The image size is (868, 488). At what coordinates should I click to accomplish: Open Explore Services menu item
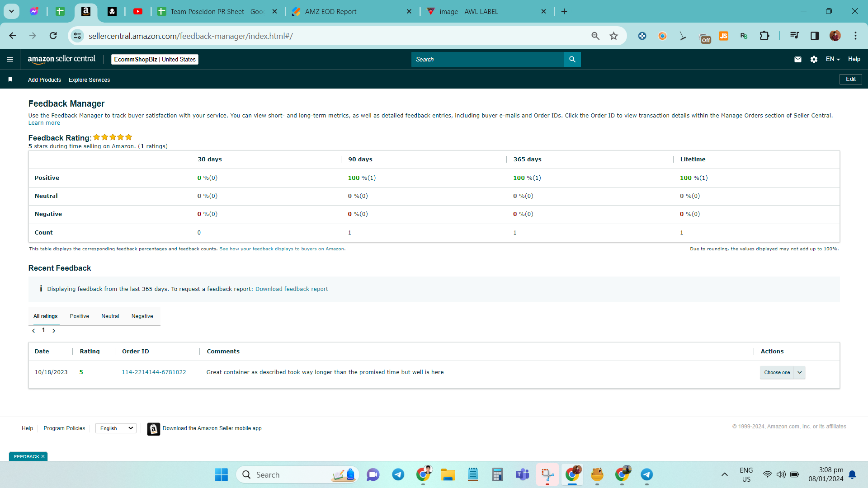coord(90,80)
